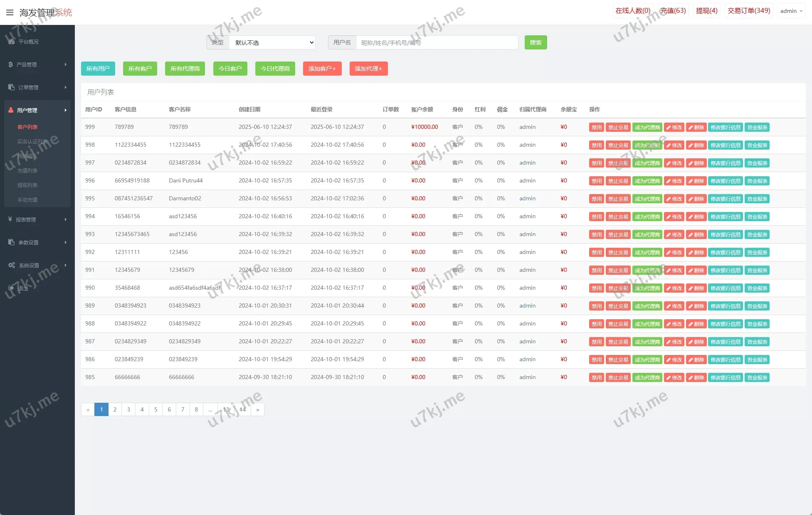The height and width of the screenshot is (515, 812).
Task: Disable user 998 with 禁用 button
Action: click(x=596, y=145)
